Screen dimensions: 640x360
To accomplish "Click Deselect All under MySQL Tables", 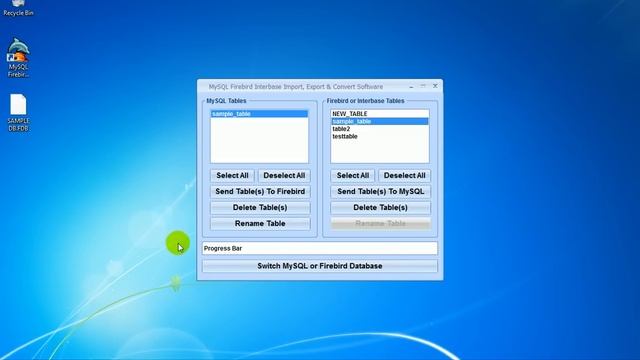I will pyautogui.click(x=284, y=176).
